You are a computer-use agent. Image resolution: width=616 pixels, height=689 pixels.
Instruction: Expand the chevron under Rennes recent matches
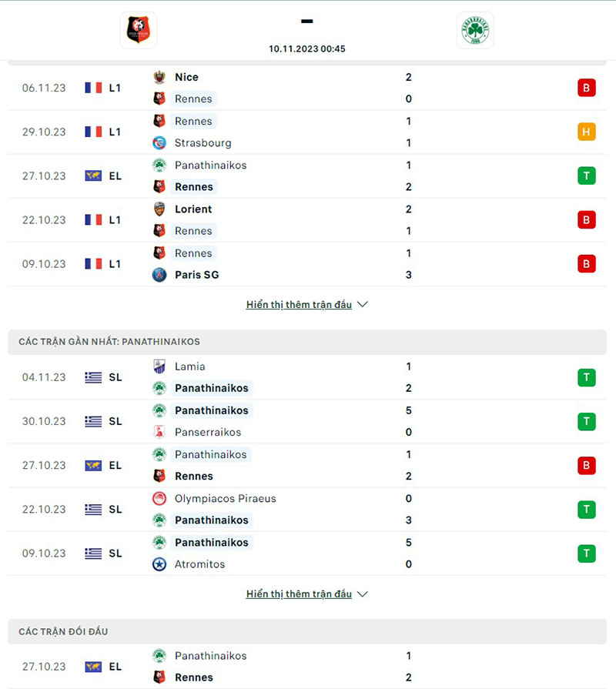tap(362, 305)
